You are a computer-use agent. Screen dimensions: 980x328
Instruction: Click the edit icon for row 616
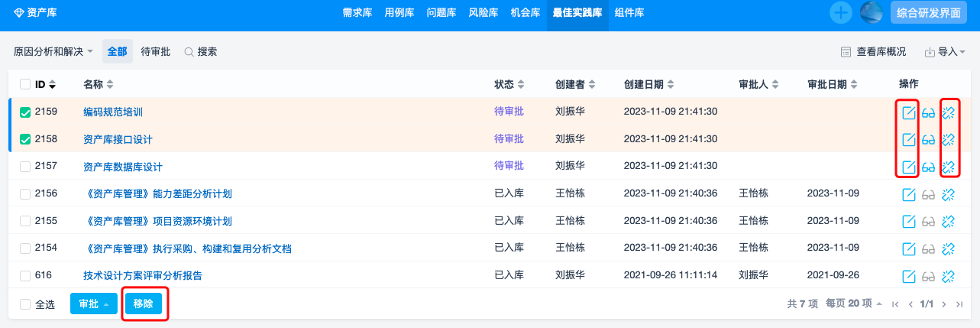(x=909, y=276)
